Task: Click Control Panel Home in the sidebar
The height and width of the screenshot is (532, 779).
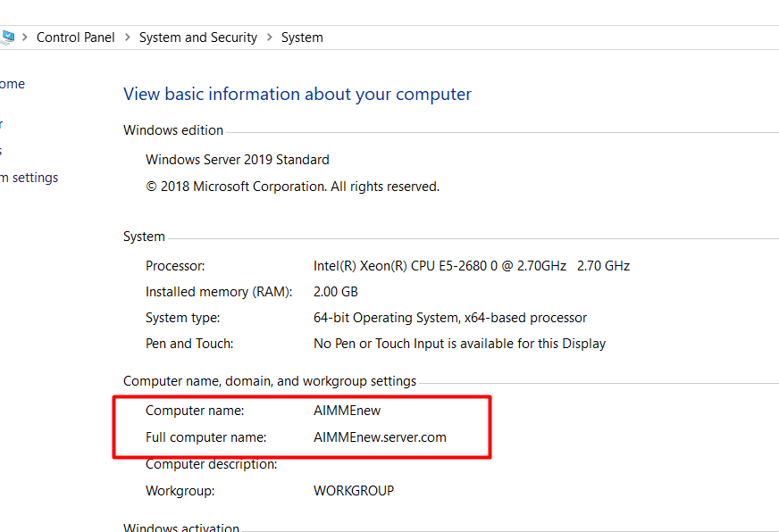Action: (x=12, y=83)
